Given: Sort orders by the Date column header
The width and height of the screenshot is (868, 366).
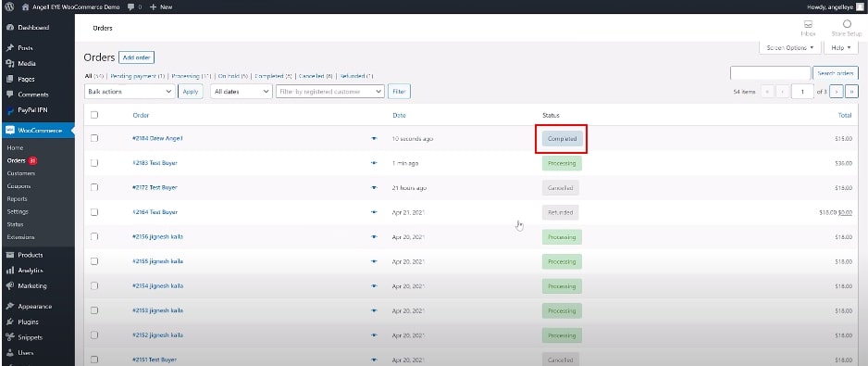Looking at the screenshot, I should (x=399, y=115).
